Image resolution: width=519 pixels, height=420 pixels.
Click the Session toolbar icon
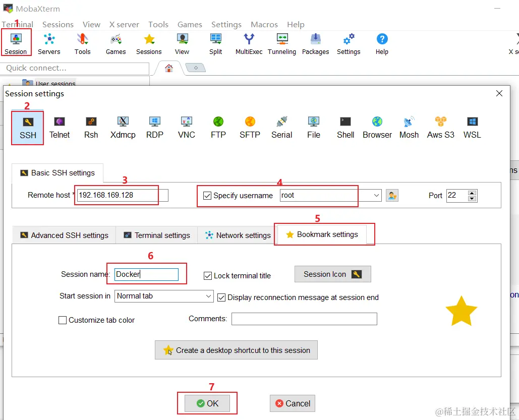tap(16, 43)
